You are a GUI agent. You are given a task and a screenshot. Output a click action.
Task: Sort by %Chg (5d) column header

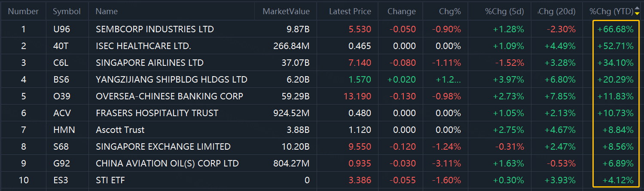[505, 12]
